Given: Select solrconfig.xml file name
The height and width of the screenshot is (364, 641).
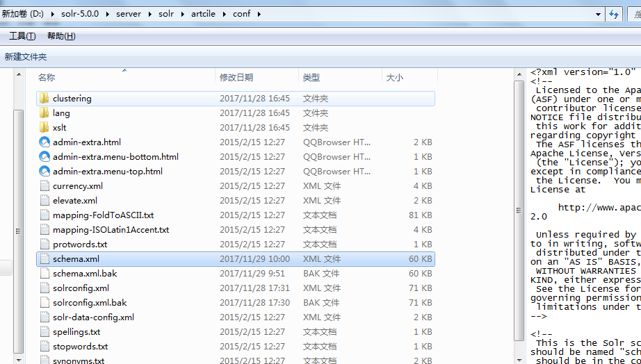Looking at the screenshot, I should click(x=81, y=288).
